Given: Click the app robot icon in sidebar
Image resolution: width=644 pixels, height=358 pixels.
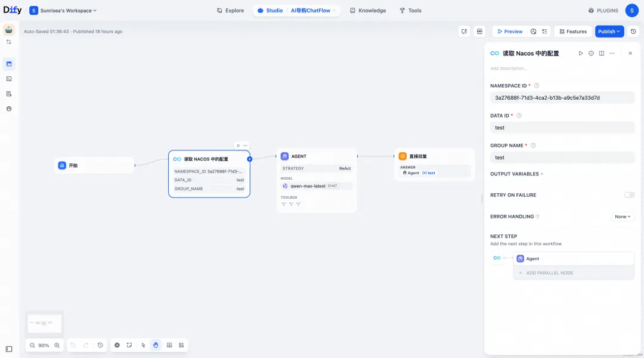Looking at the screenshot, I should 8,30.
